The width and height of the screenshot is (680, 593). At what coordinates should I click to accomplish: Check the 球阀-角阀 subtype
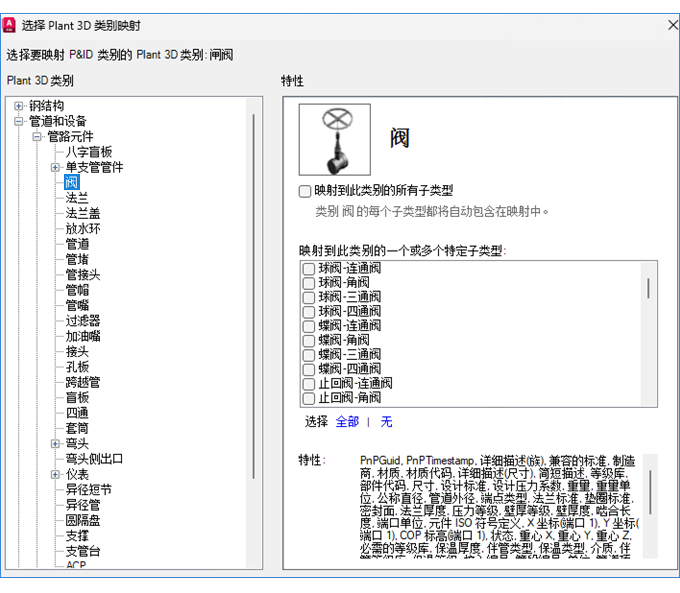308,283
